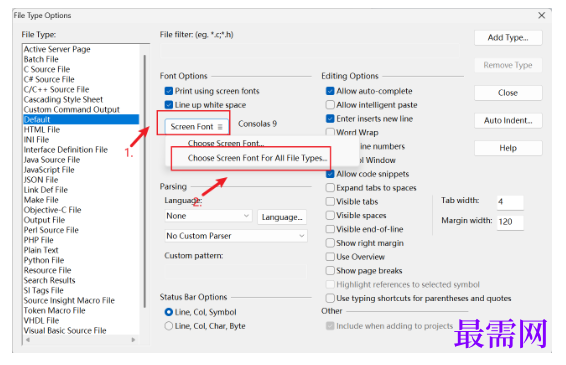This screenshot has width=566, height=365.
Task: Select C/C++ Source File type
Action: pyautogui.click(x=81, y=90)
